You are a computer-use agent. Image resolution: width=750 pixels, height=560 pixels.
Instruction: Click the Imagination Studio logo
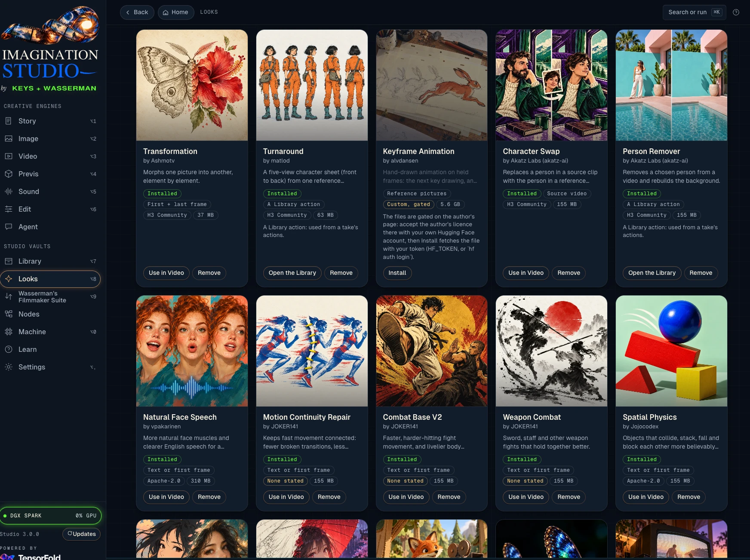click(50, 48)
